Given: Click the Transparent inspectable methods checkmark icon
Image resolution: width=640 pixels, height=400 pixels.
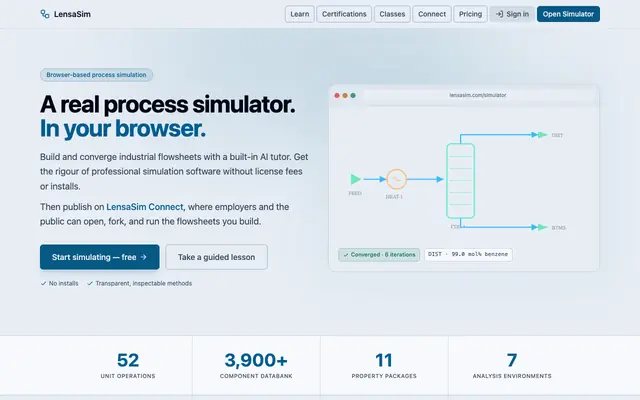Looking at the screenshot, I should pyautogui.click(x=90, y=283).
